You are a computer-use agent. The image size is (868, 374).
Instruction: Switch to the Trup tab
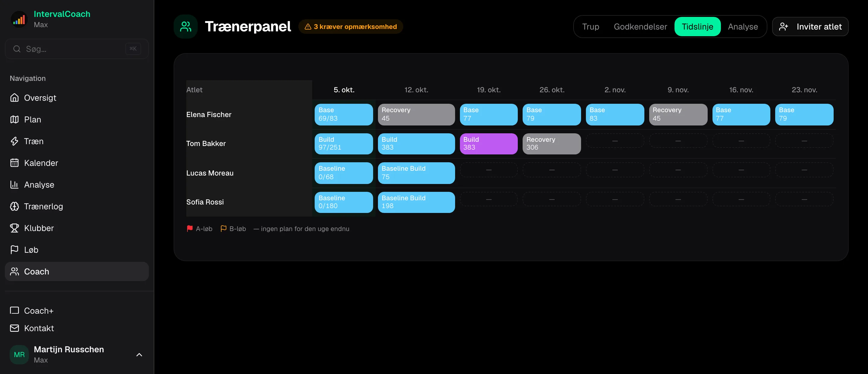(590, 27)
